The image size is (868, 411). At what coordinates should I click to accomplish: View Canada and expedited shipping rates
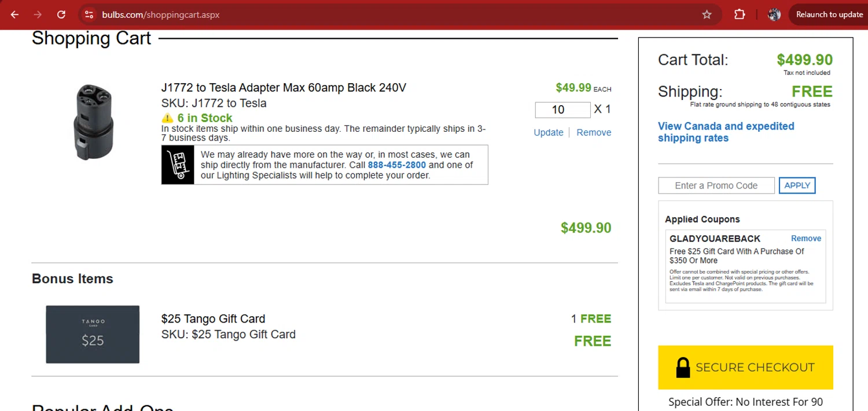pos(726,132)
